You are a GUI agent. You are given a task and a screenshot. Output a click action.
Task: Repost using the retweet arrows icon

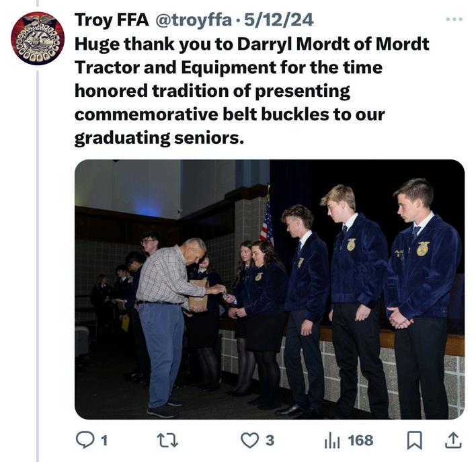tap(164, 440)
